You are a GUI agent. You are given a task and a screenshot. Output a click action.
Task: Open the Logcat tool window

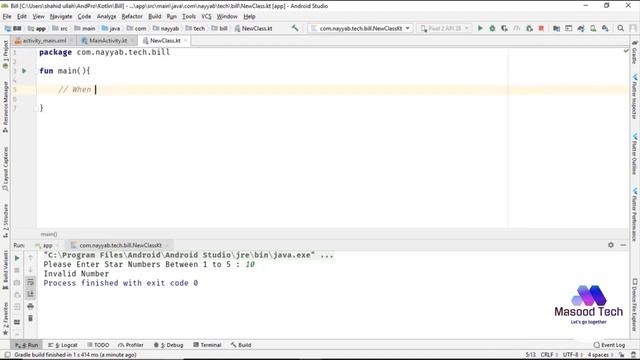tap(63, 345)
